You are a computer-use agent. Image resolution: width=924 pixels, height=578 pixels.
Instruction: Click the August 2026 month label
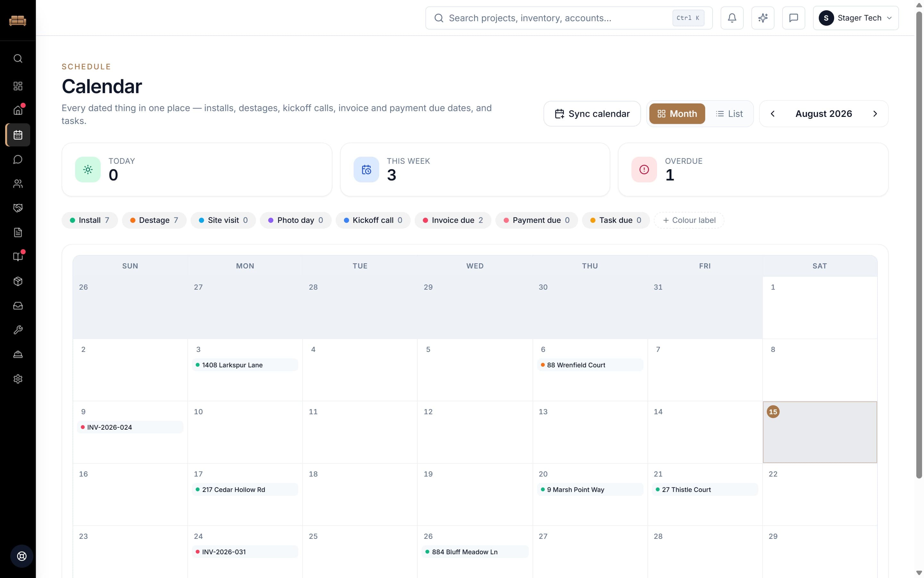(824, 114)
